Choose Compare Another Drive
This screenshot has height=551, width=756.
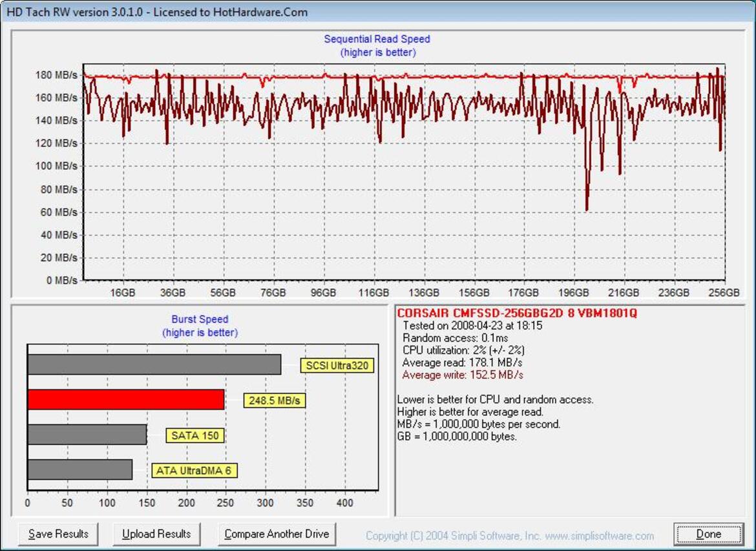277,534
